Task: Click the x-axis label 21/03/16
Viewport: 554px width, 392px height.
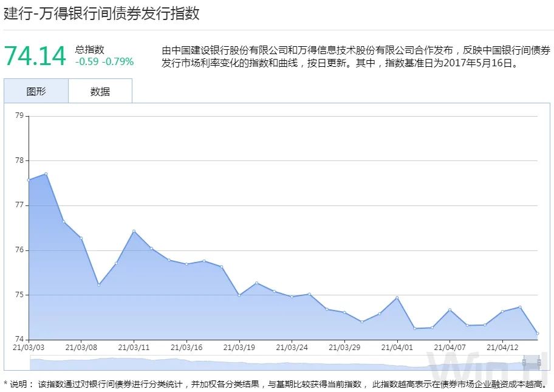Action: 186,348
